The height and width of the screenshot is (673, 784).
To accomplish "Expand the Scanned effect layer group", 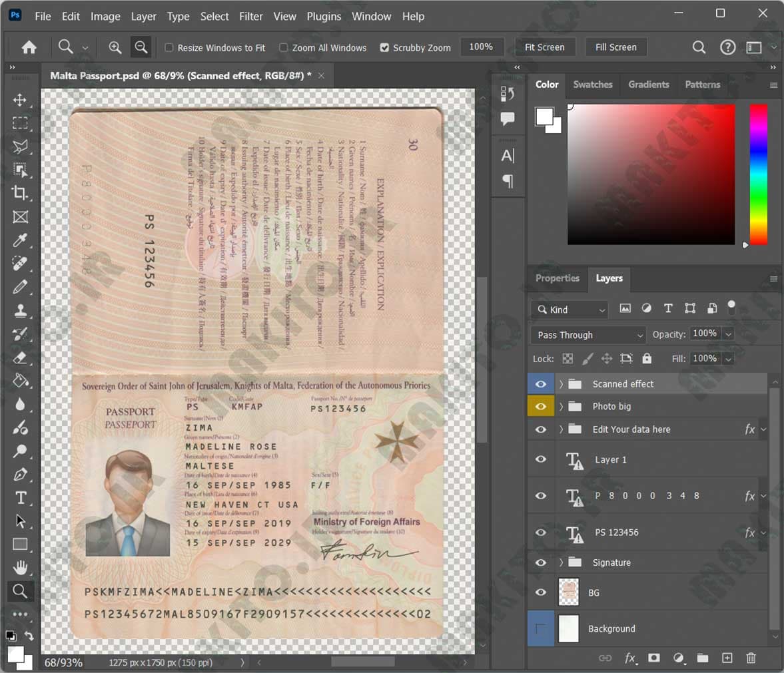I will 561,383.
